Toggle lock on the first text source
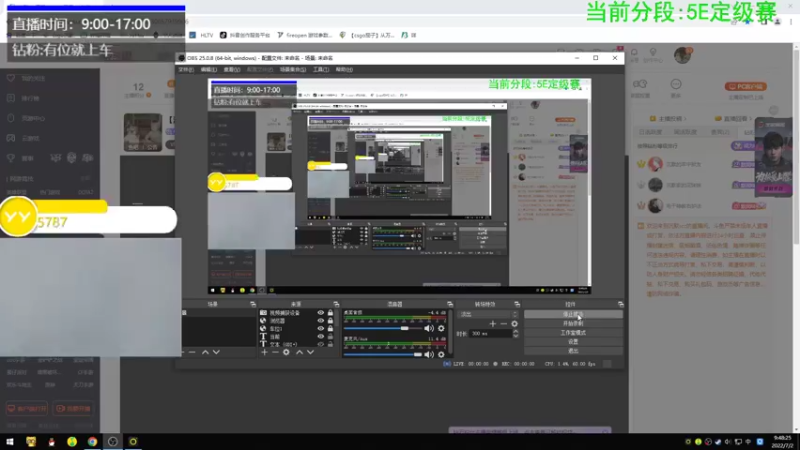This screenshot has height=450, width=800. click(330, 337)
